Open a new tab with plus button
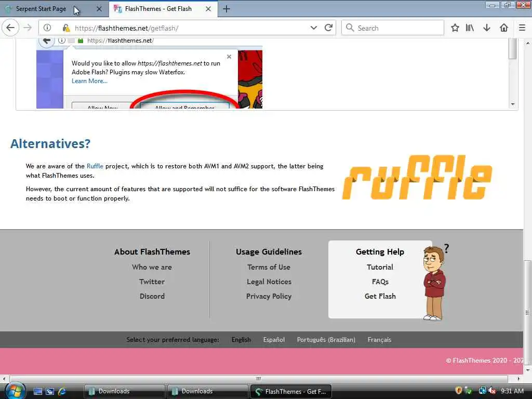 227,9
